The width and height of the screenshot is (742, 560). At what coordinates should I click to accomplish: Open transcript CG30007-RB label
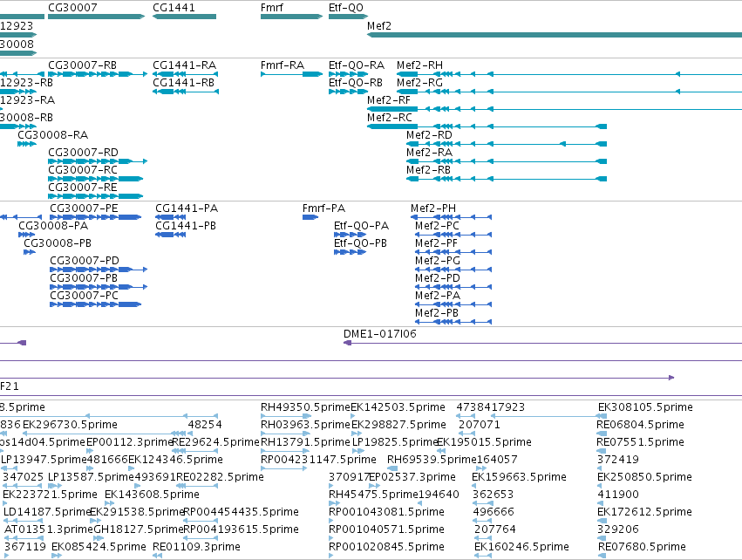click(82, 65)
